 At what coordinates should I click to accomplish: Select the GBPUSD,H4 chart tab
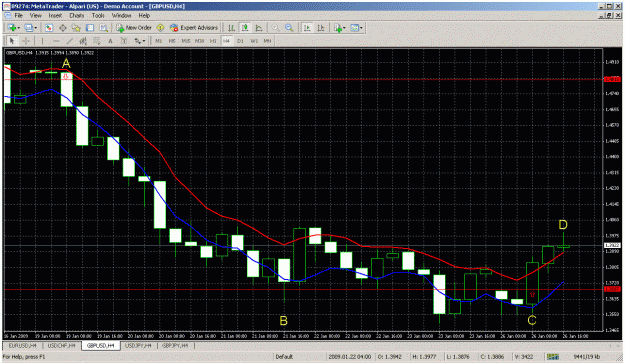tap(100, 345)
